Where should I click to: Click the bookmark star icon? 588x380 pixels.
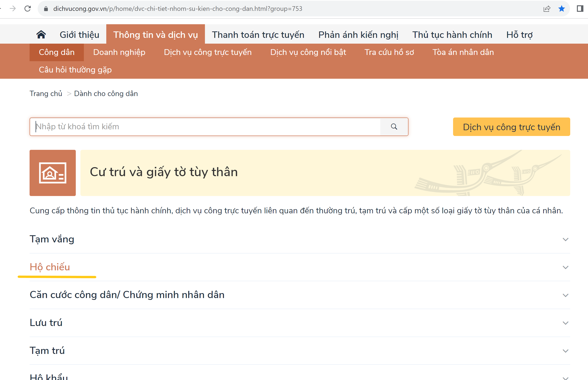561,9
